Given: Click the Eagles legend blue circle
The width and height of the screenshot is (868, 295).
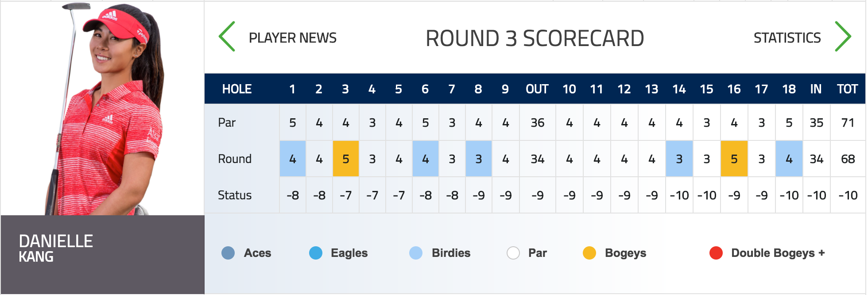Looking at the screenshot, I should tap(316, 253).
